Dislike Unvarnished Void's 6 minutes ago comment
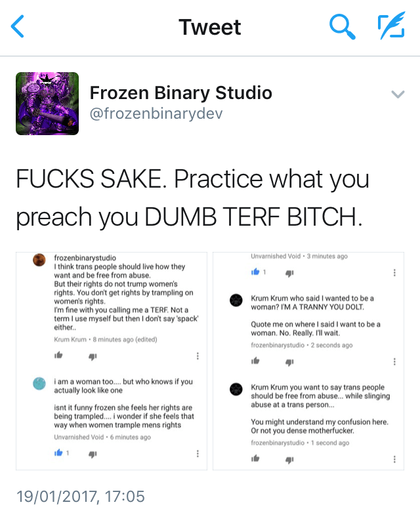This screenshot has width=420, height=513. 93,454
